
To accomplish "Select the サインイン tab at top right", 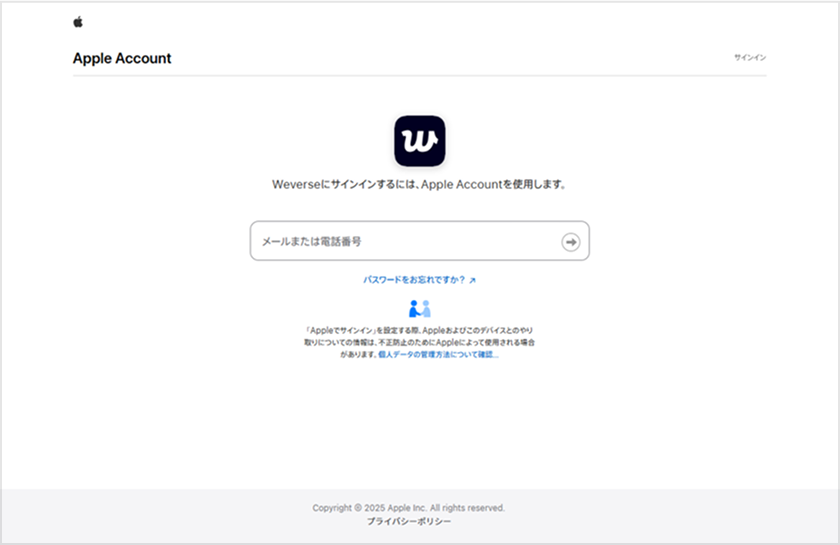I will [x=750, y=57].
